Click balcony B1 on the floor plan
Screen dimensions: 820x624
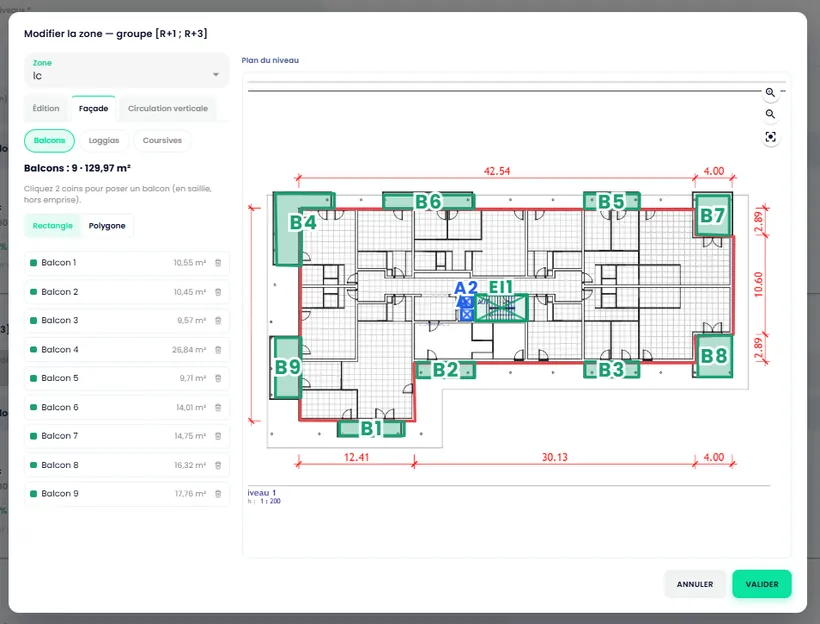pos(371,429)
